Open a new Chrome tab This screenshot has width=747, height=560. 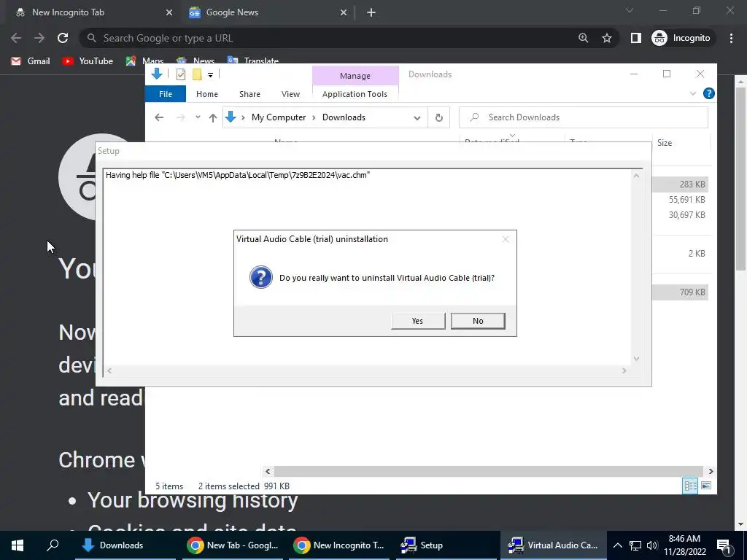coord(371,13)
